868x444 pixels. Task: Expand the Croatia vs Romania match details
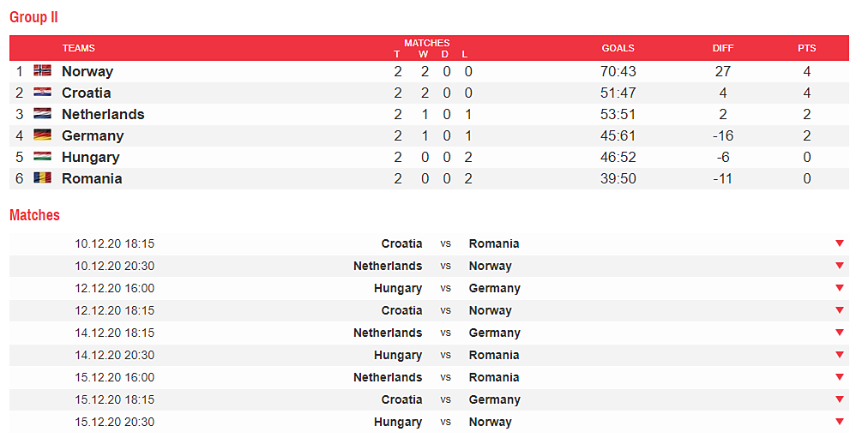coord(840,243)
